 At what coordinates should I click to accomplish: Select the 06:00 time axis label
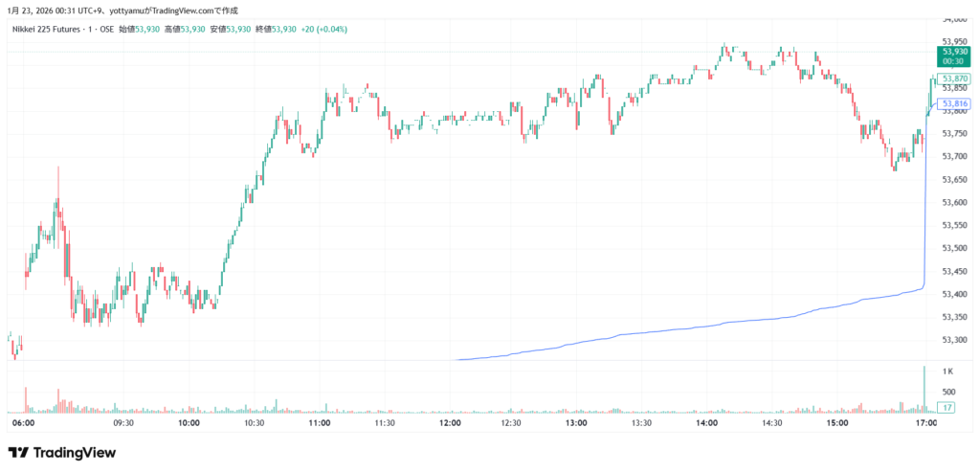(x=23, y=423)
